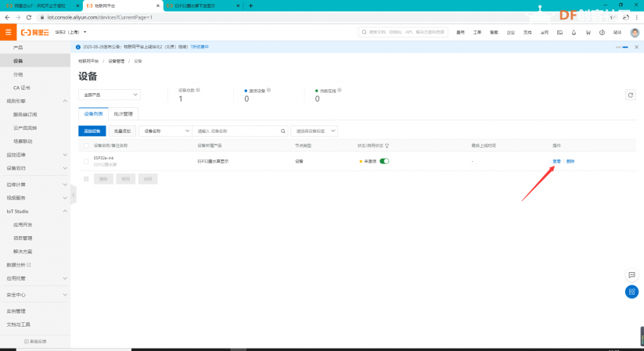Open the device tag selection dropdown
Image resolution: width=644 pixels, height=351 pixels.
[315, 131]
